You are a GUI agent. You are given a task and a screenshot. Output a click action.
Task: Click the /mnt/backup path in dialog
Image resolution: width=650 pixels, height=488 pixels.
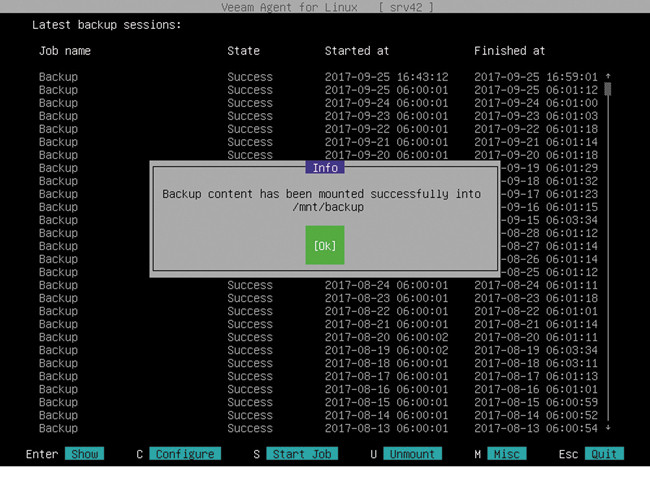tap(328, 207)
